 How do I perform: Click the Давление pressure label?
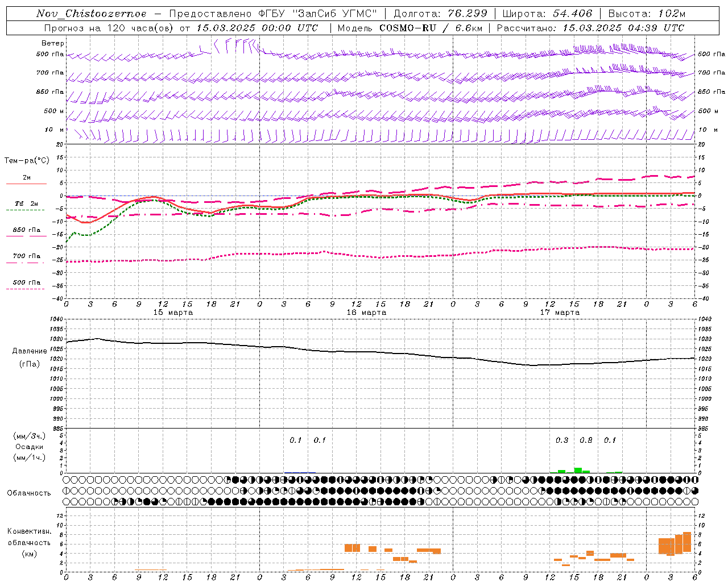30,351
